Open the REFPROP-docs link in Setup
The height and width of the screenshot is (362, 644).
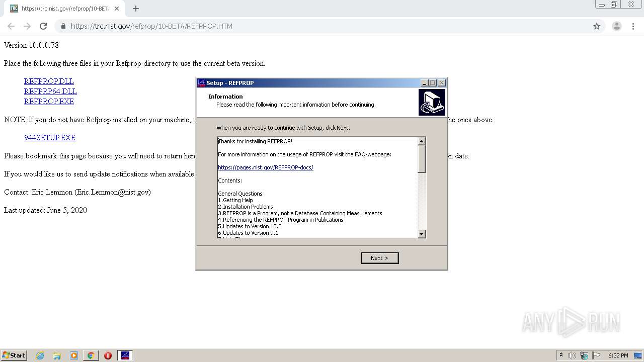(x=266, y=167)
